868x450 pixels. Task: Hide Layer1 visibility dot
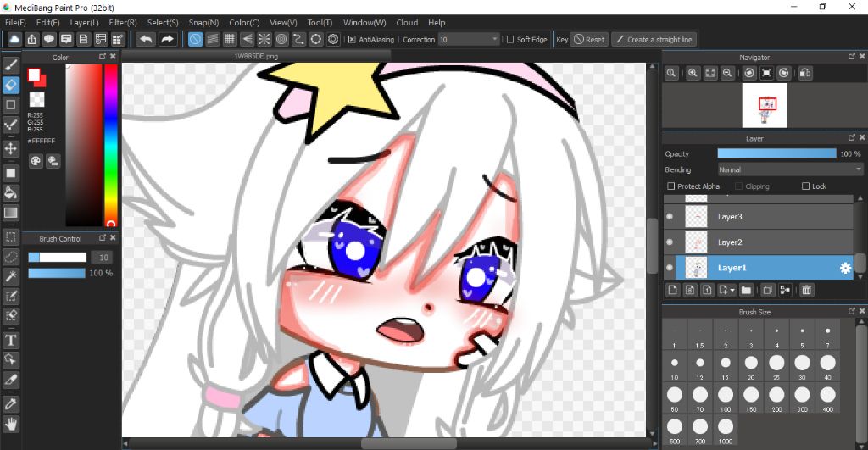[x=670, y=267]
